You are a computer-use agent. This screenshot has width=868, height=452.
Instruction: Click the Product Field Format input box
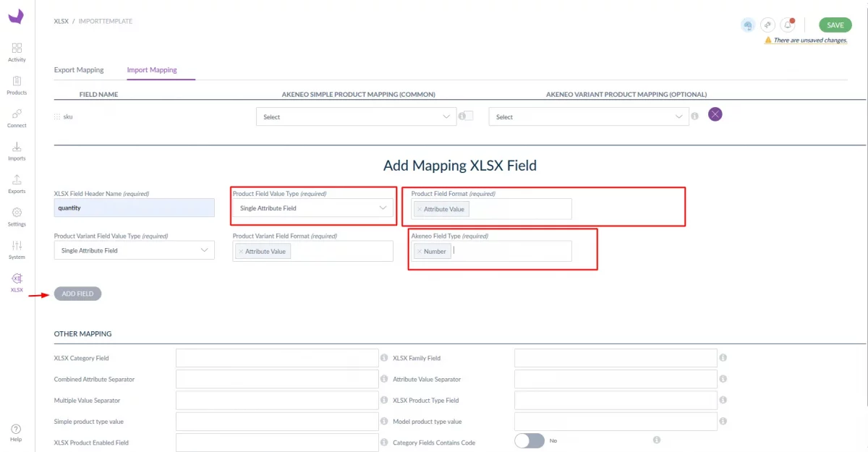point(491,209)
